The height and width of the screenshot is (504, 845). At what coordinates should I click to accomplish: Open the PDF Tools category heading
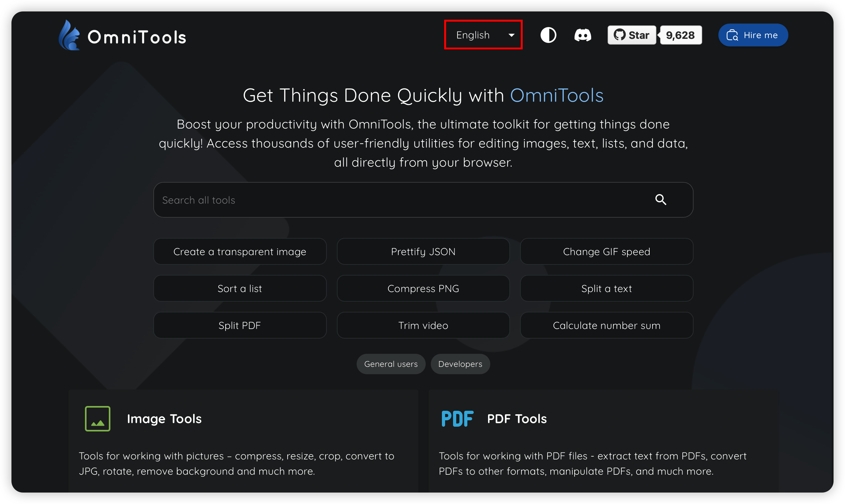point(517,418)
